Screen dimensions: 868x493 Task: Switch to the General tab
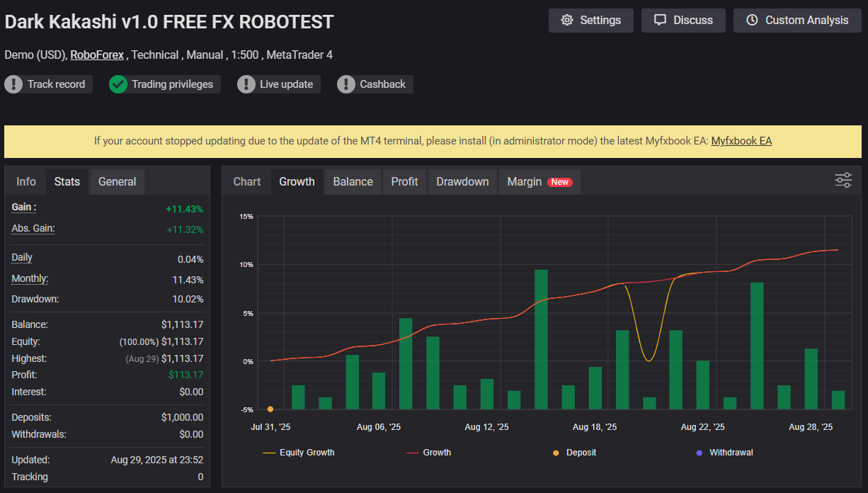tap(117, 182)
